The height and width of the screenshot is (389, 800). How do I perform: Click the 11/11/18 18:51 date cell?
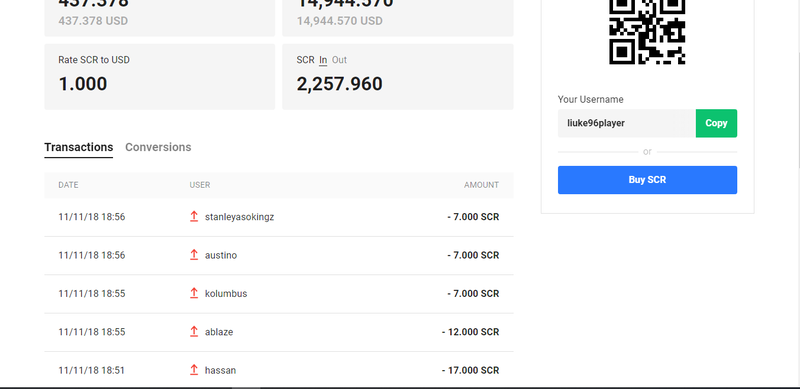(x=91, y=370)
